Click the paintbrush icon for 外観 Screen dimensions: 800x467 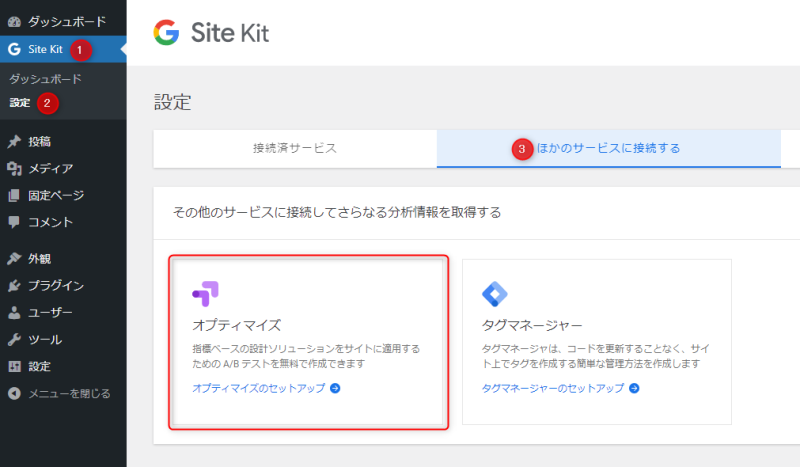(x=14, y=259)
